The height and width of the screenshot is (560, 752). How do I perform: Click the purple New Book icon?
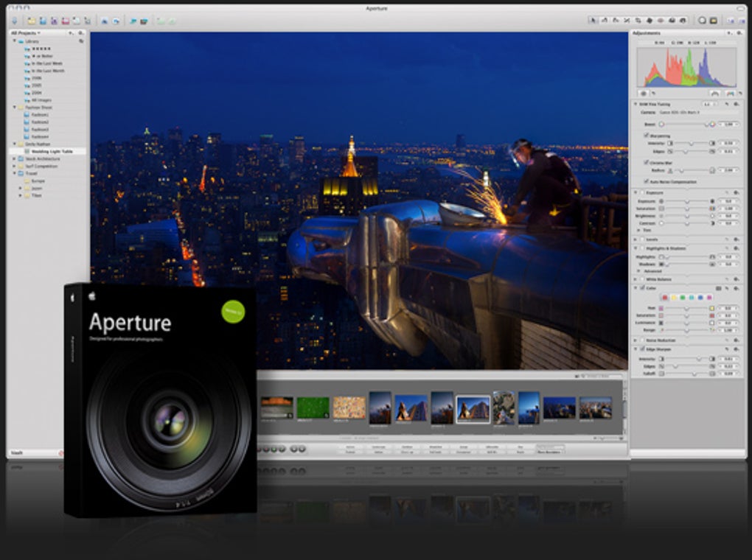(x=55, y=21)
